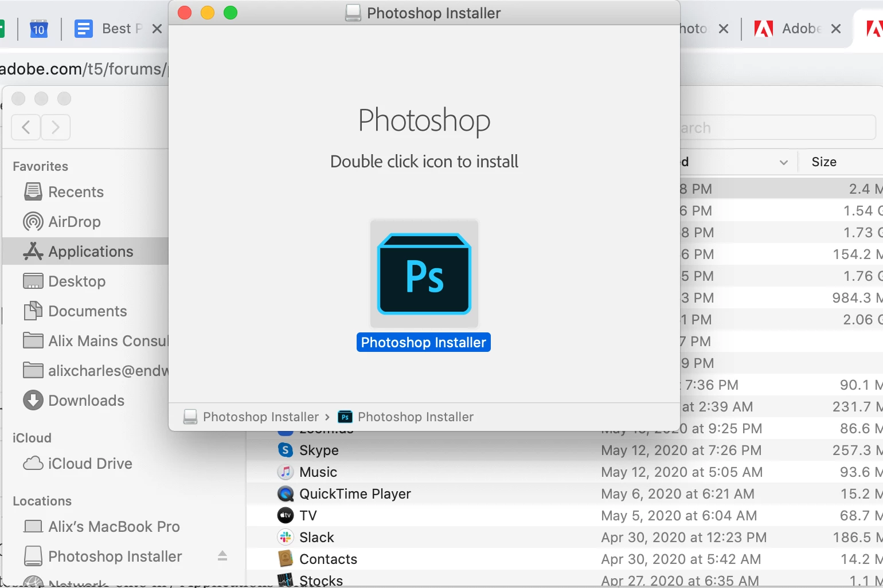Click the iCloud header in the sidebar

click(x=32, y=438)
